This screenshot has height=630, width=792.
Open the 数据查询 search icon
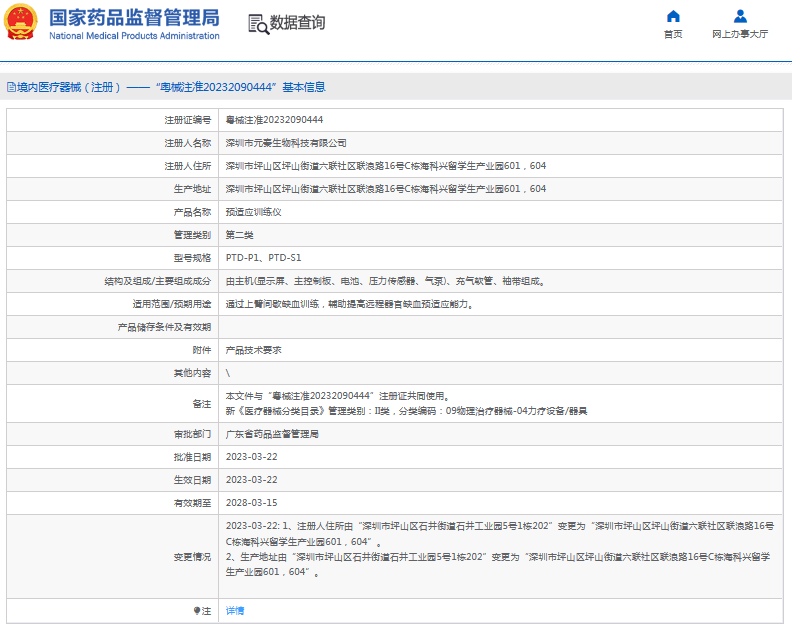tap(258, 24)
